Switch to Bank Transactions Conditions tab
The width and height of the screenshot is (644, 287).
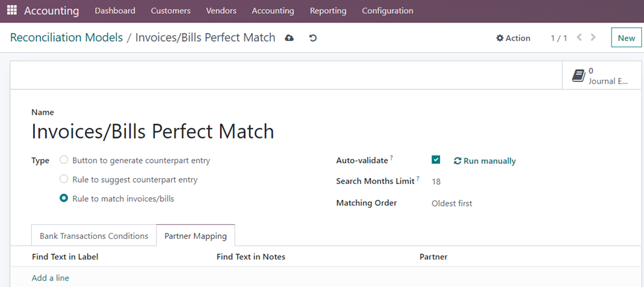point(94,236)
